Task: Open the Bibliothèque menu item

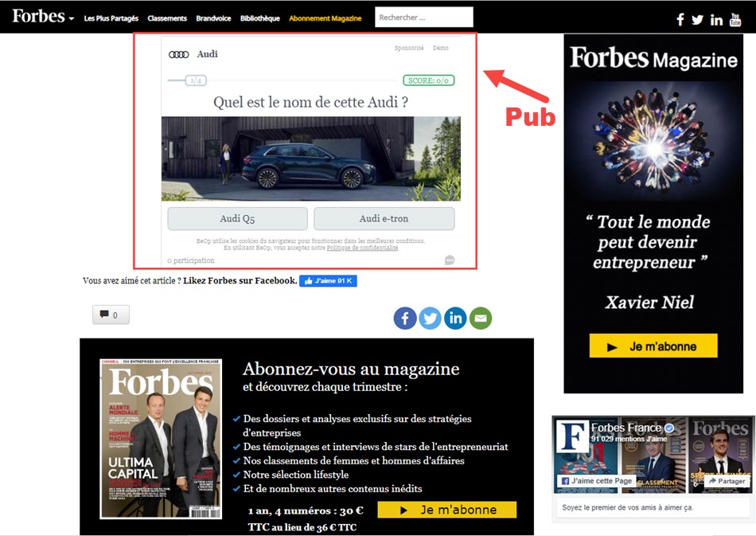Action: click(260, 18)
